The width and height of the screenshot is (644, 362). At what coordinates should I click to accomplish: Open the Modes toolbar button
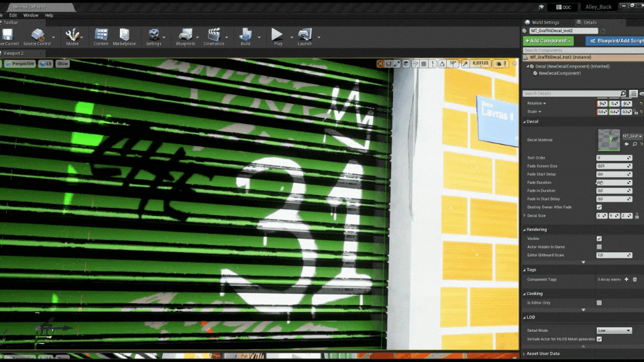pyautogui.click(x=72, y=36)
